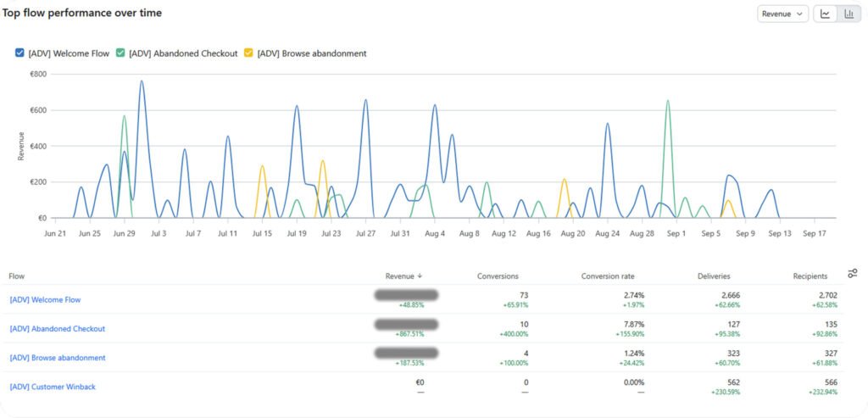Viewport: 868px width, 418px height.
Task: Click the +230.59% deliveries change value
Action: (725, 392)
